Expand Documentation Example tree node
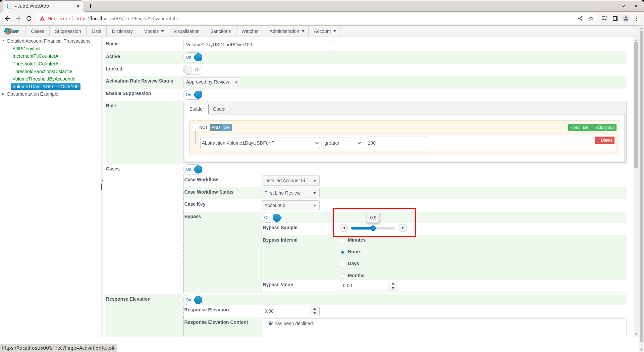This screenshot has width=644, height=352. 3,94
